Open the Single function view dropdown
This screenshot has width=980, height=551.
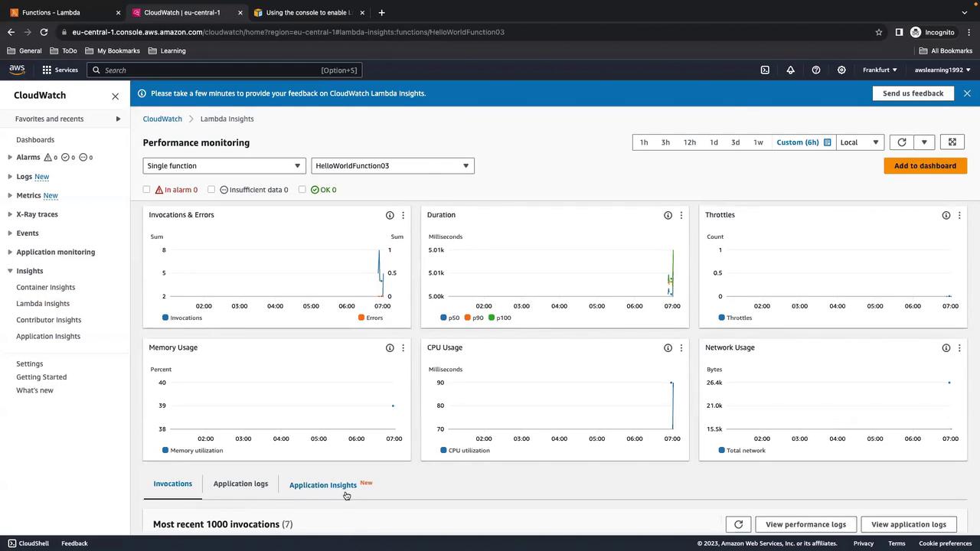[224, 166]
